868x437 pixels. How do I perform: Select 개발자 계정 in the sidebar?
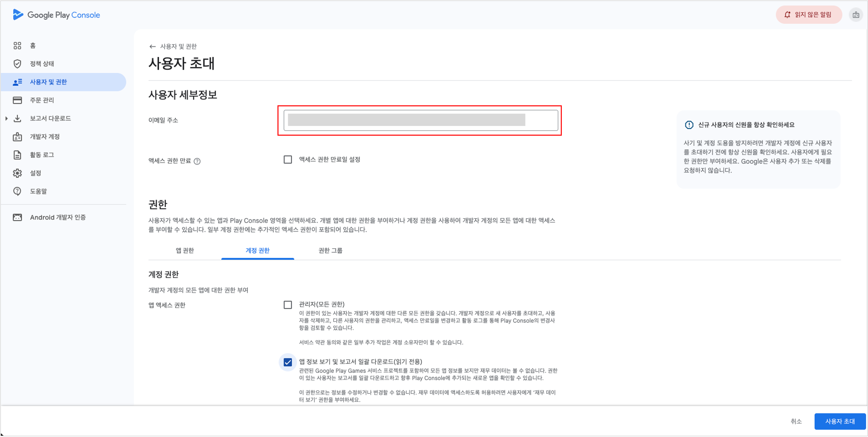click(x=44, y=136)
